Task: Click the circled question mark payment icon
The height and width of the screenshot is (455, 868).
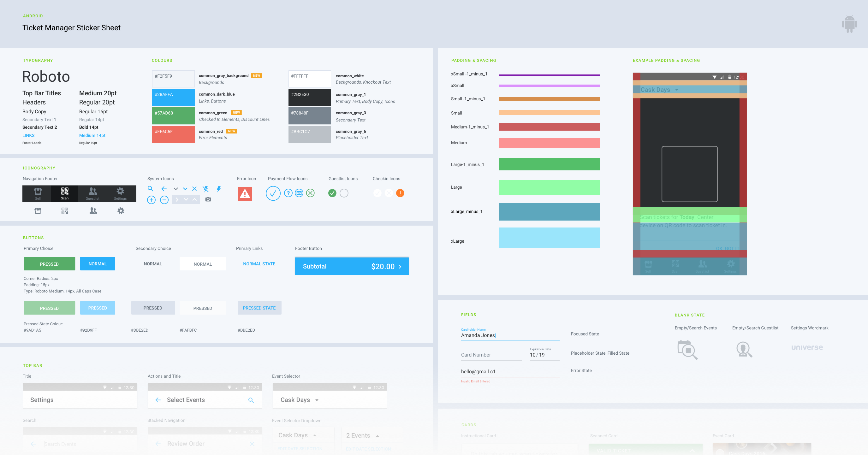Action: (x=288, y=193)
